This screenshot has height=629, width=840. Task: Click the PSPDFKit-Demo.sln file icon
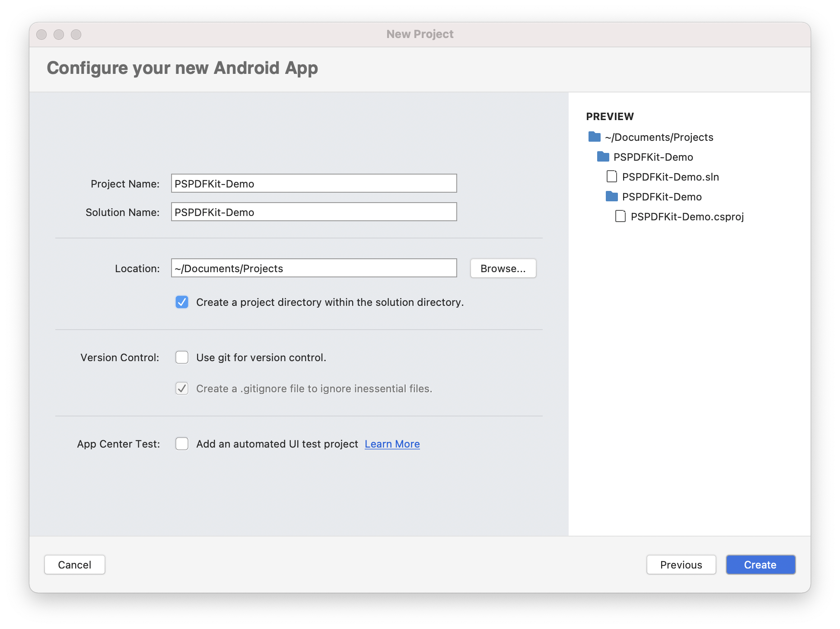612,177
